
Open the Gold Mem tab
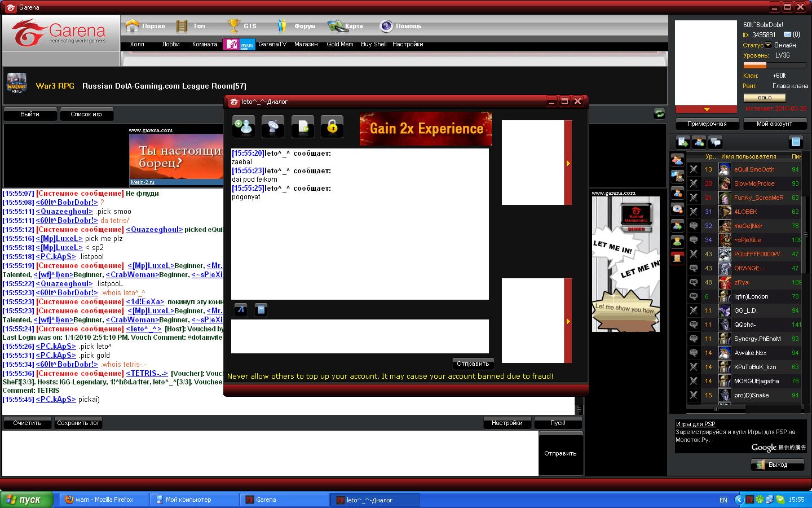(x=340, y=44)
